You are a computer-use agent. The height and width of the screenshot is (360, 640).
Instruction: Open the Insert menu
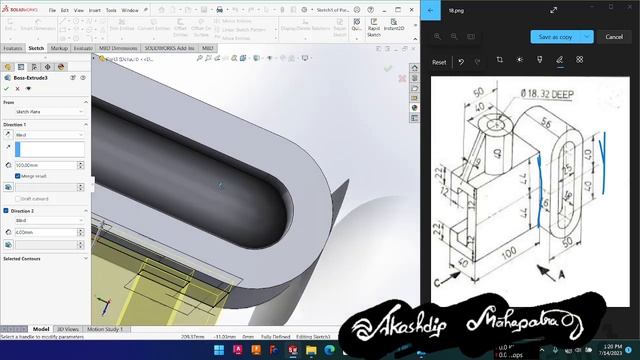click(95, 10)
